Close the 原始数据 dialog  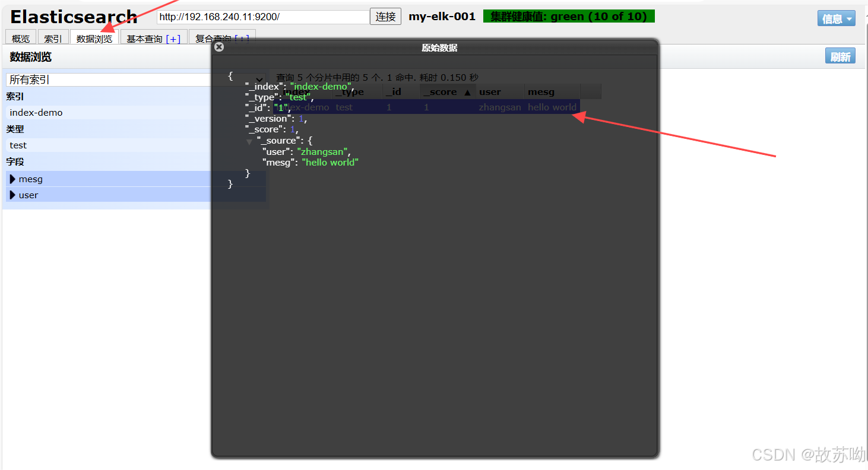[219, 47]
